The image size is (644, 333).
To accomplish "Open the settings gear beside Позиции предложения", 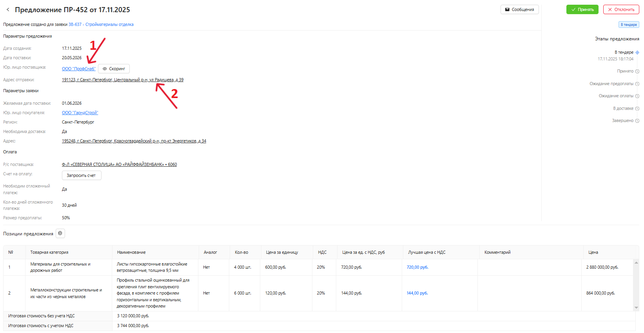I will click(x=60, y=233).
